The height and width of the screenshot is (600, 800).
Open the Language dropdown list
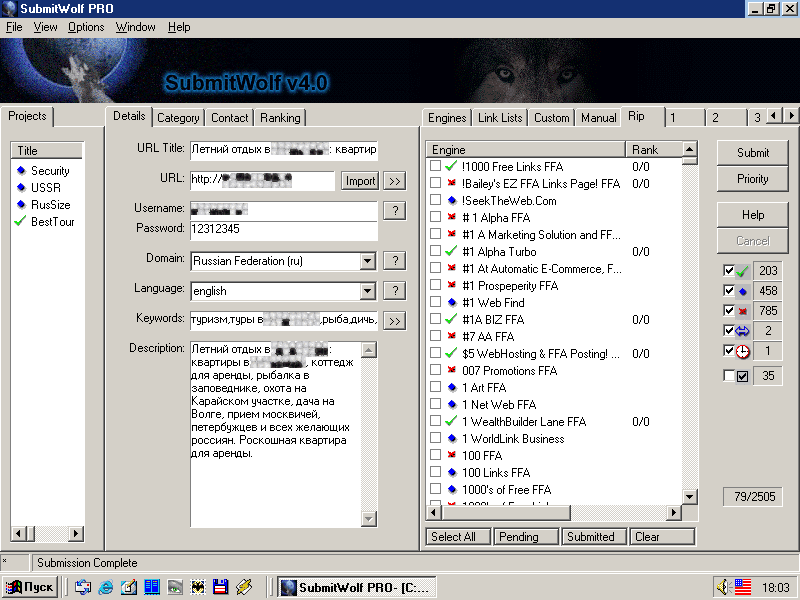367,291
